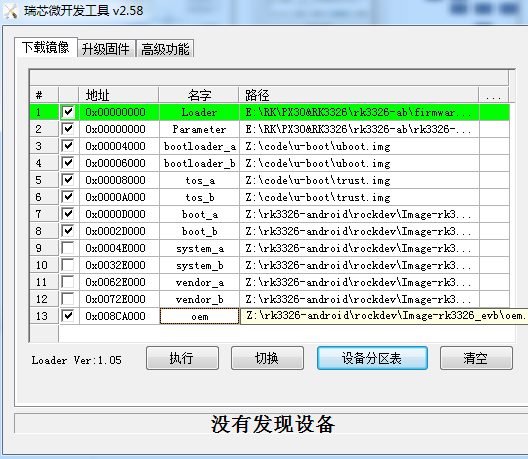Toggle the tos_a checkbox
Screen dimensions: 528x459
(68, 180)
